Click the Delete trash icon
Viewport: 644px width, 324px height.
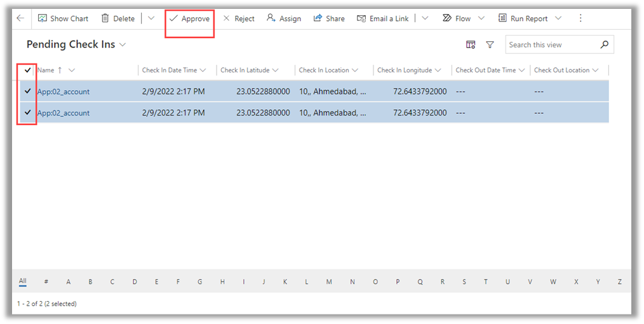click(x=105, y=18)
